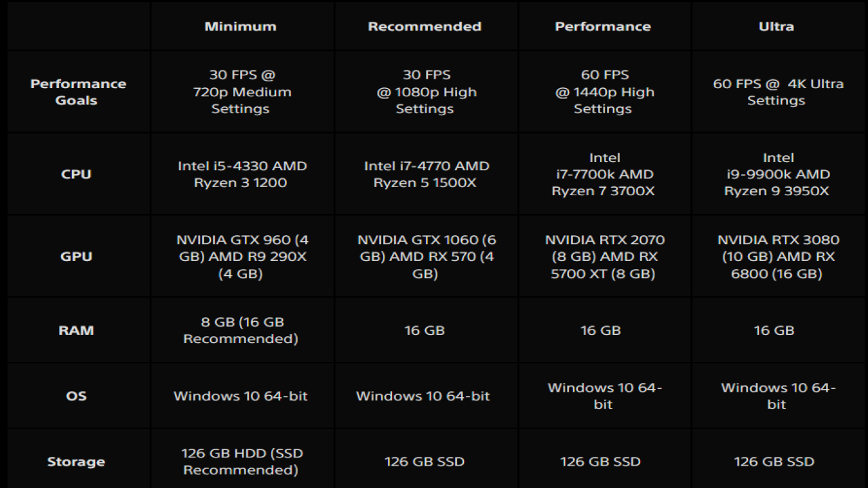868x488 pixels.
Task: Select the GPU row label
Action: click(x=76, y=257)
